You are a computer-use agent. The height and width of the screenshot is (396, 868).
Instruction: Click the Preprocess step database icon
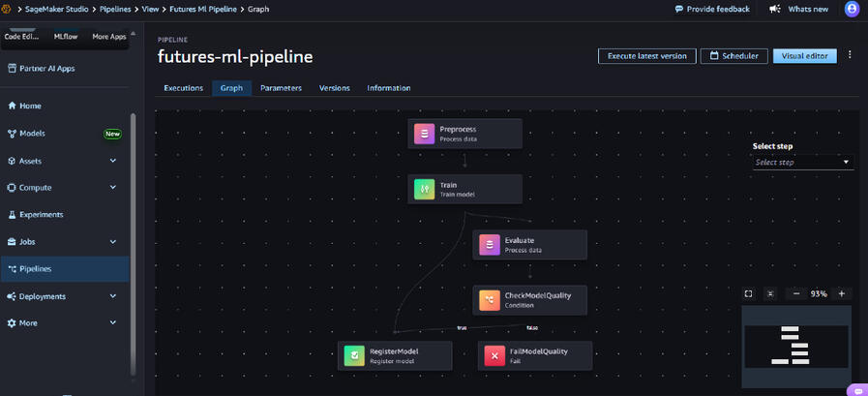pos(425,134)
